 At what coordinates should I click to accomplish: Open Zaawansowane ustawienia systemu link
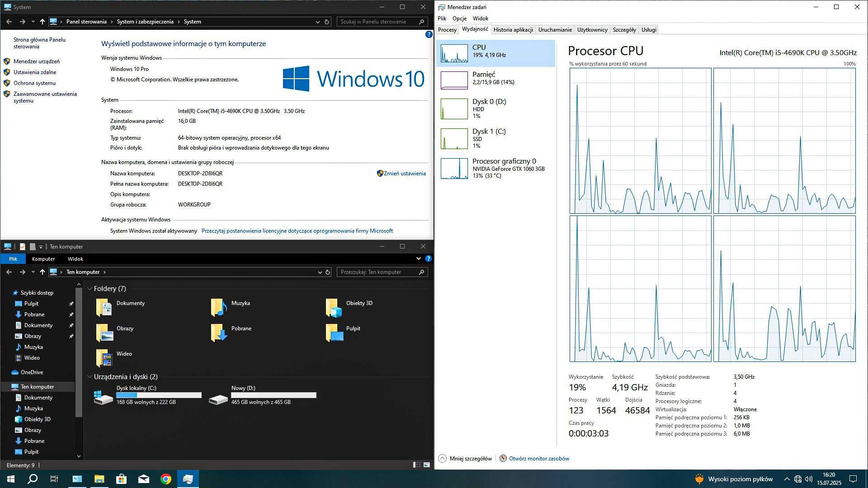(x=45, y=97)
